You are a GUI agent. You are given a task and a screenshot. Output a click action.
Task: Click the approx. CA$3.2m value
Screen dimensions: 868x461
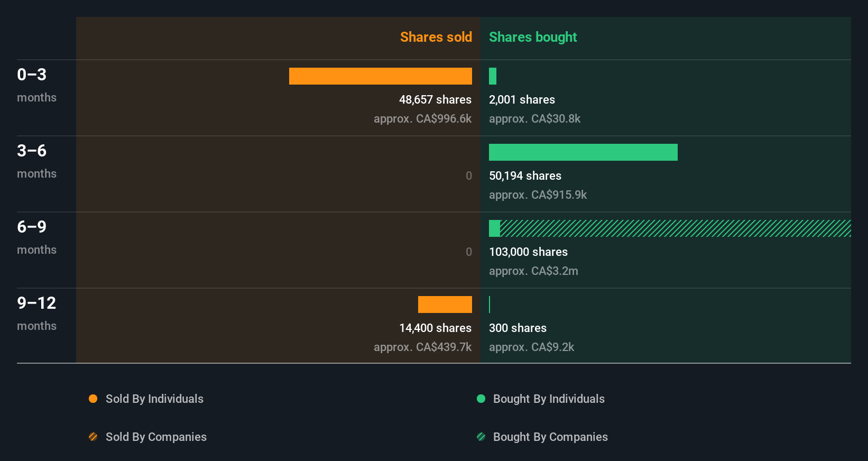pyautogui.click(x=533, y=271)
